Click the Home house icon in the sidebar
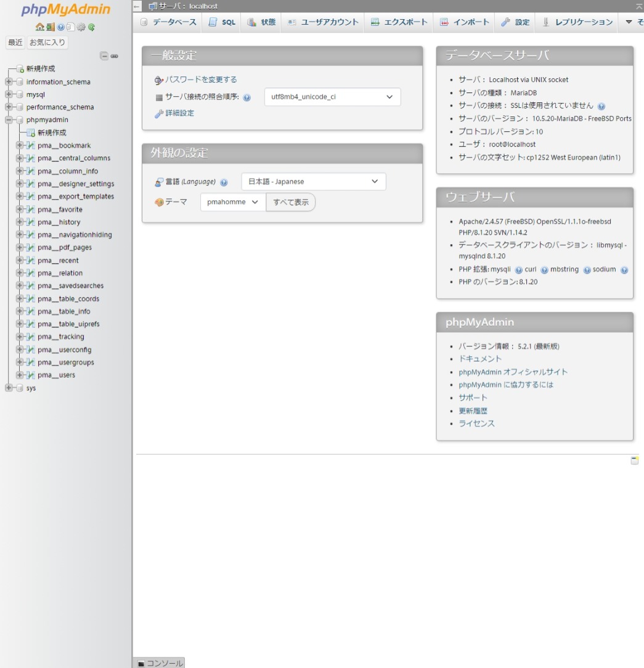Image resolution: width=644 pixels, height=668 pixels. [x=39, y=27]
